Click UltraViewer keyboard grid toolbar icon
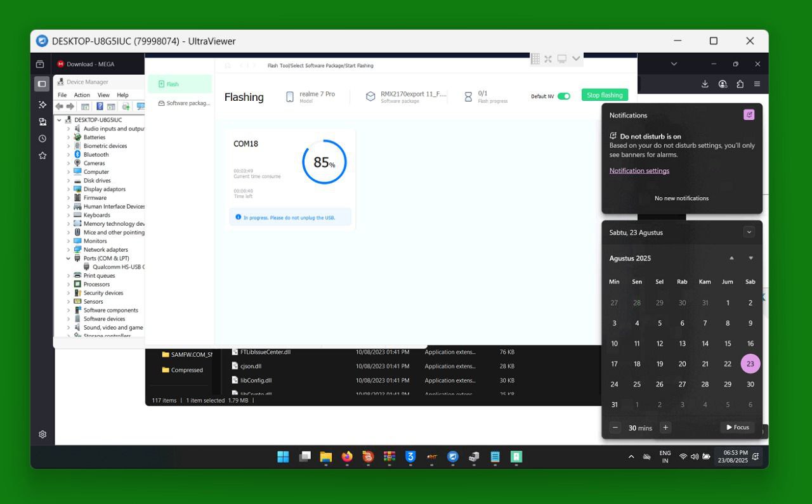The height and width of the screenshot is (504, 812). coord(535,59)
